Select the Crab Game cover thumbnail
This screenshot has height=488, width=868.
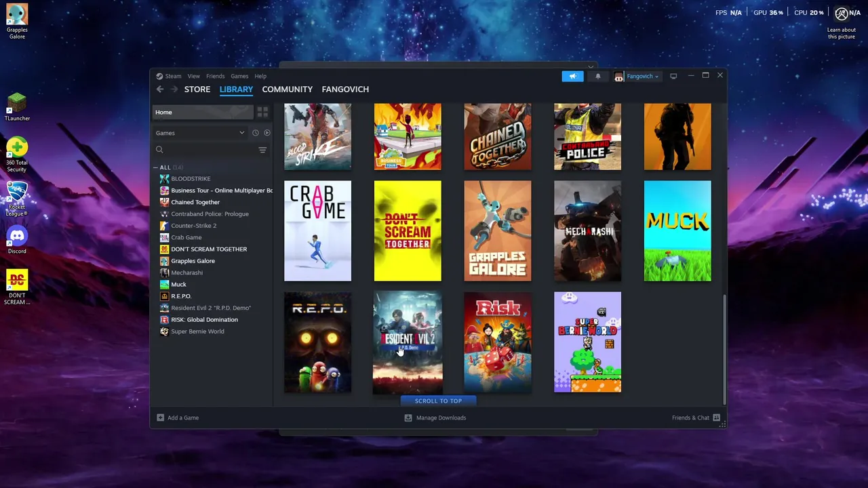[x=317, y=230]
